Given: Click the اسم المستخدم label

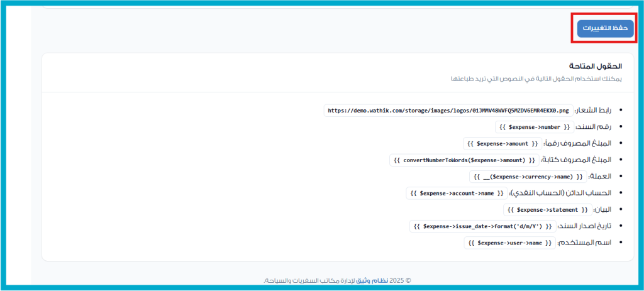Looking at the screenshot, I should 586,243.
